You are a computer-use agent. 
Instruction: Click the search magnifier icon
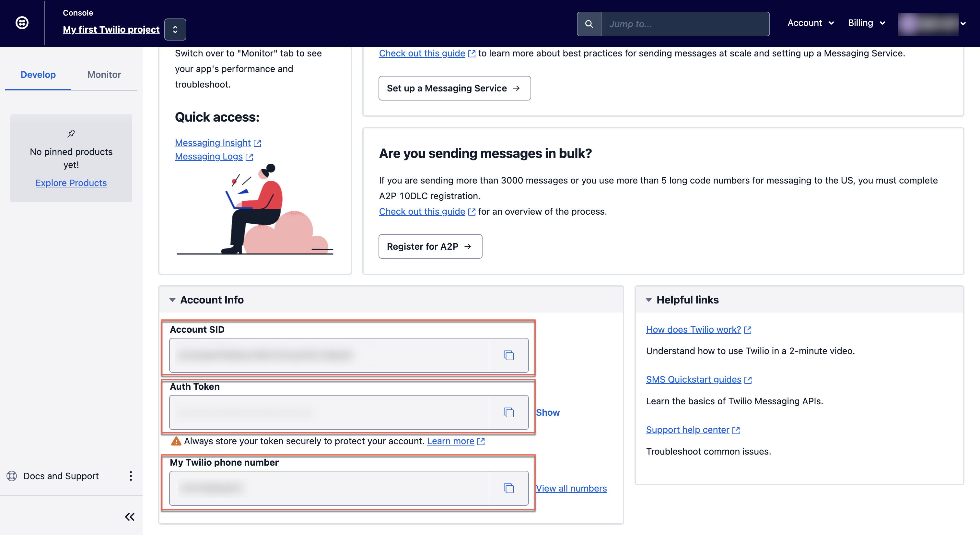point(589,24)
